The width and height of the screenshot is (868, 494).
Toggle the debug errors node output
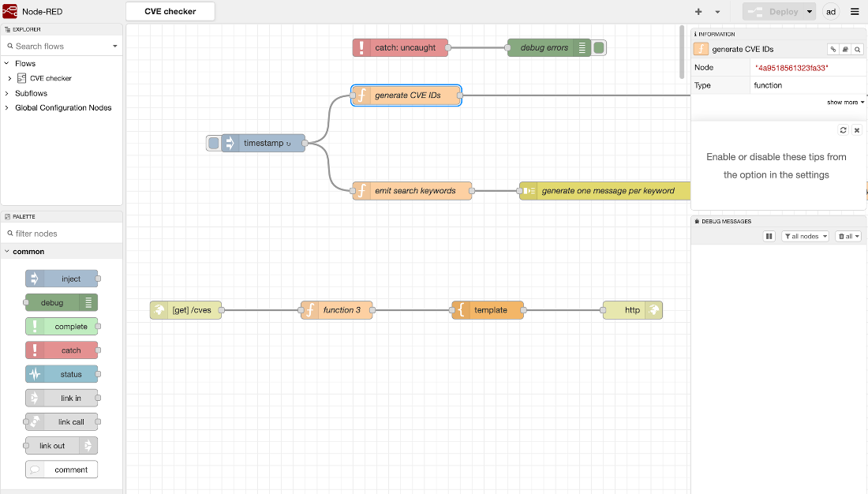point(598,47)
